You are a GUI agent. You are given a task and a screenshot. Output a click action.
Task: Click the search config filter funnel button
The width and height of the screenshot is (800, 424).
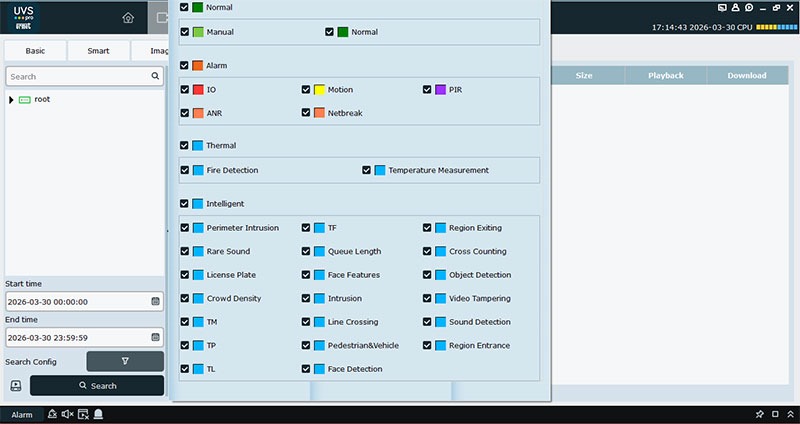tap(125, 361)
